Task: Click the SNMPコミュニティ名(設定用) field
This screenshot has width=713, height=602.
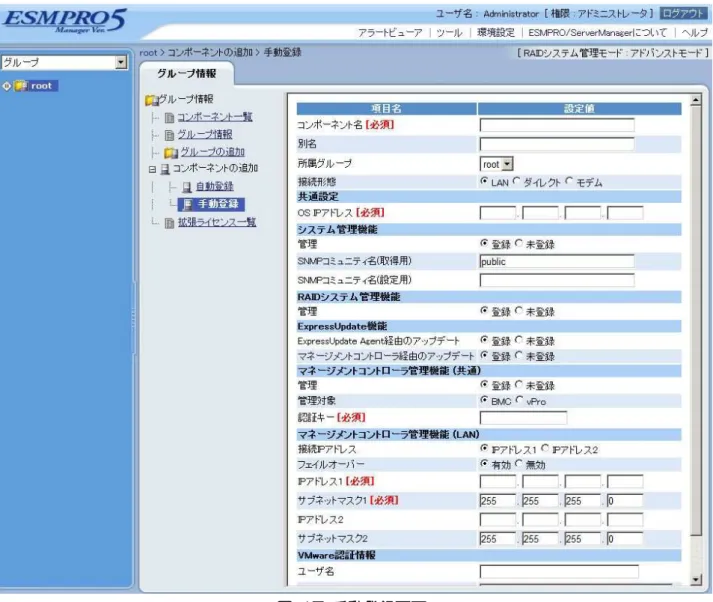Action: point(557,280)
